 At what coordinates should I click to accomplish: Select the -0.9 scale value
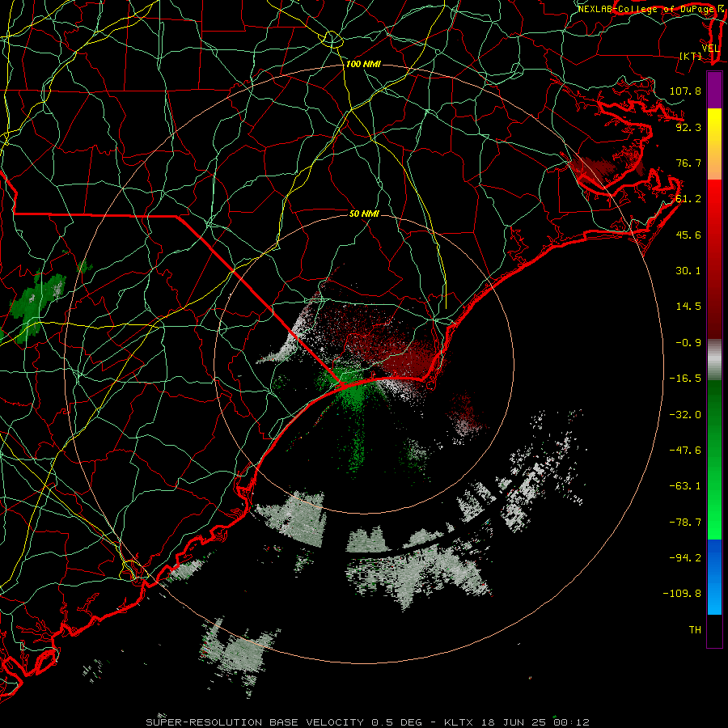point(688,343)
